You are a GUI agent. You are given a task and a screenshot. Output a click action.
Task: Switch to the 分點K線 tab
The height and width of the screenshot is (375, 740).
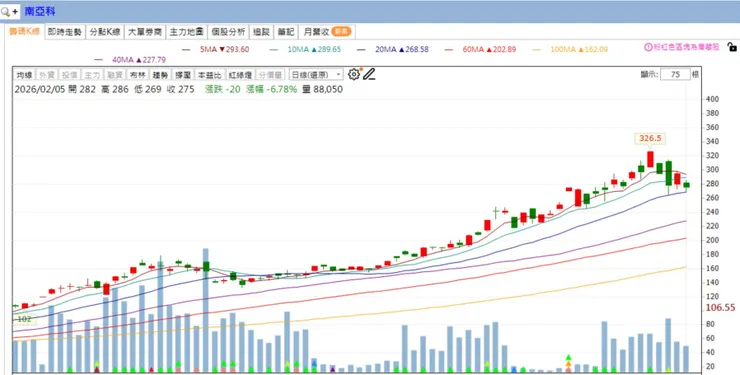[x=105, y=32]
